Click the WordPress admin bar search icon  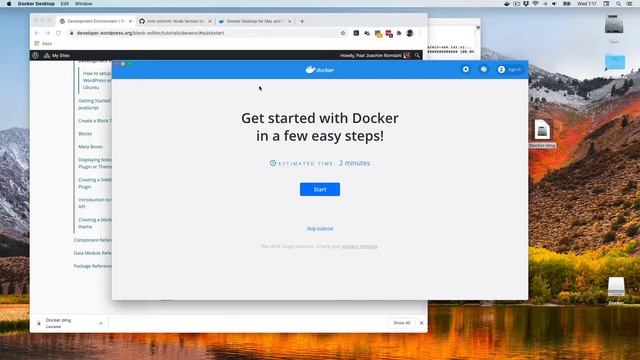pyautogui.click(x=417, y=56)
